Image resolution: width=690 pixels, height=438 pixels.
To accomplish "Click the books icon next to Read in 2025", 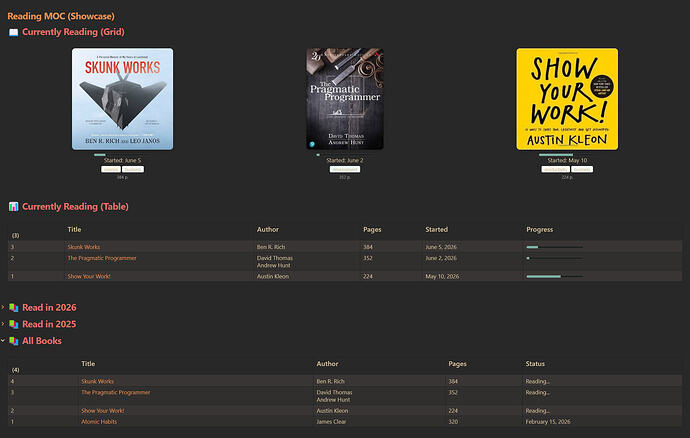I will 14,324.
